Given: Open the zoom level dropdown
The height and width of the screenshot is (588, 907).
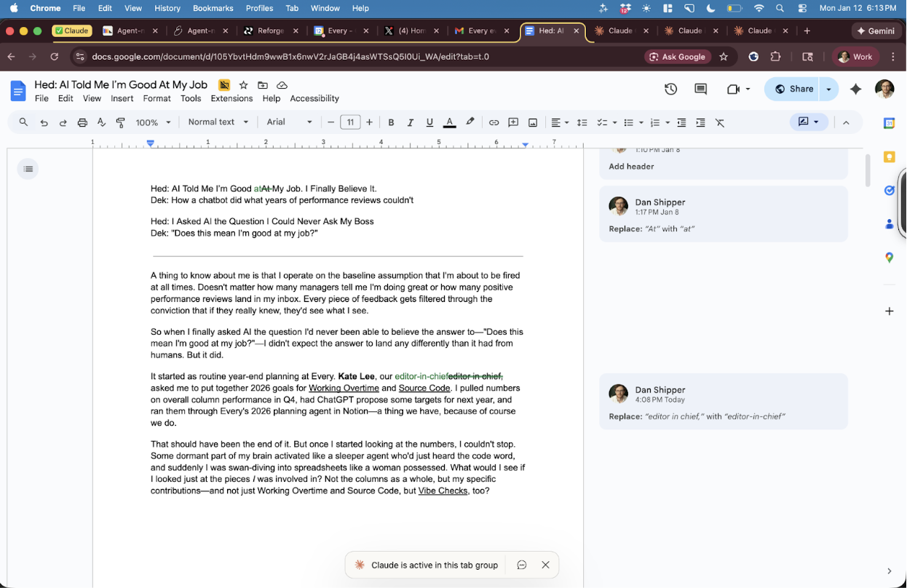Looking at the screenshot, I should point(153,122).
